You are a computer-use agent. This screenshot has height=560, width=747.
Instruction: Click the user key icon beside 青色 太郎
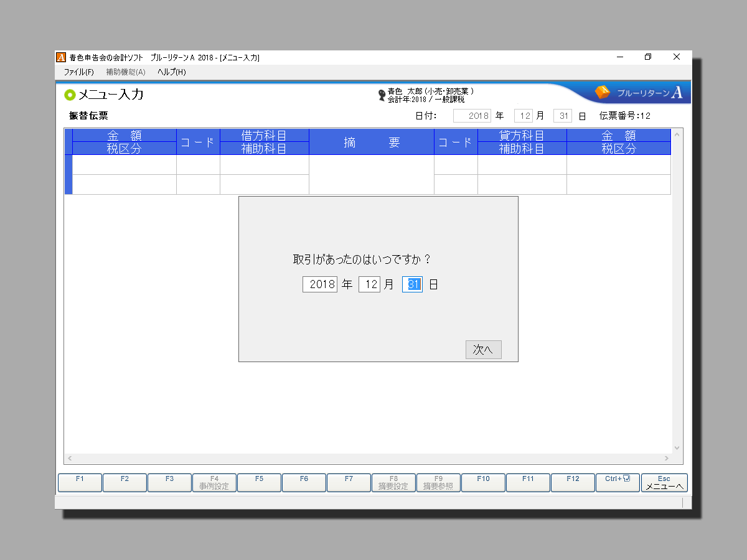click(382, 95)
